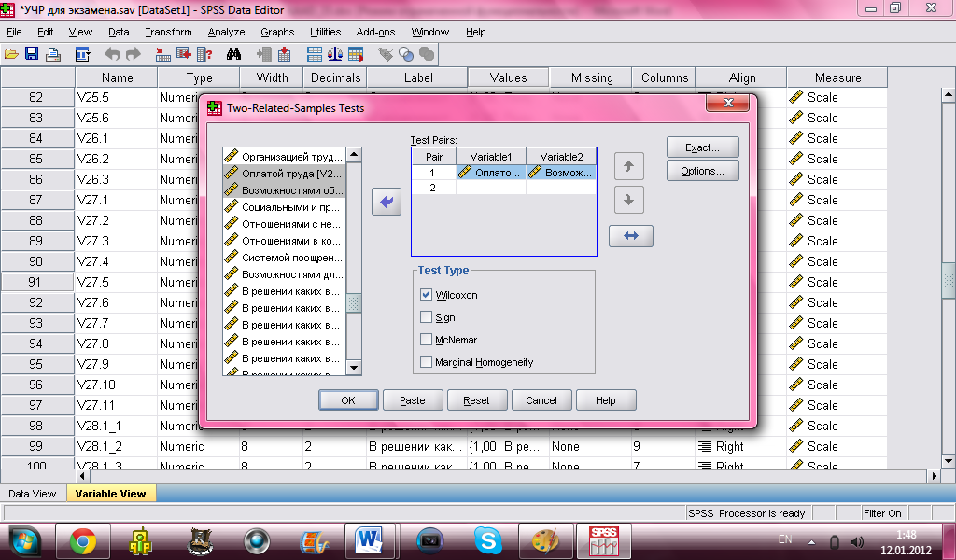This screenshot has width=956, height=560.
Task: Click the Insert Cases icon
Action: click(264, 54)
